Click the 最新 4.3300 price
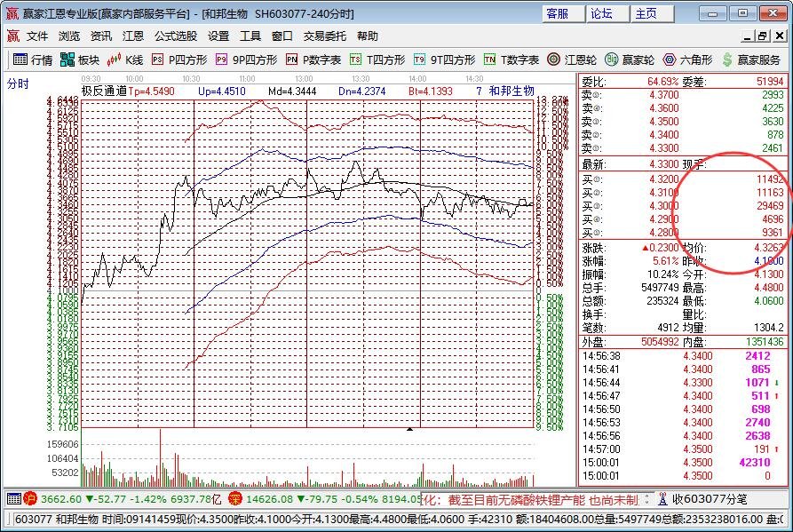Image resolution: width=793 pixels, height=532 pixels. [x=664, y=164]
